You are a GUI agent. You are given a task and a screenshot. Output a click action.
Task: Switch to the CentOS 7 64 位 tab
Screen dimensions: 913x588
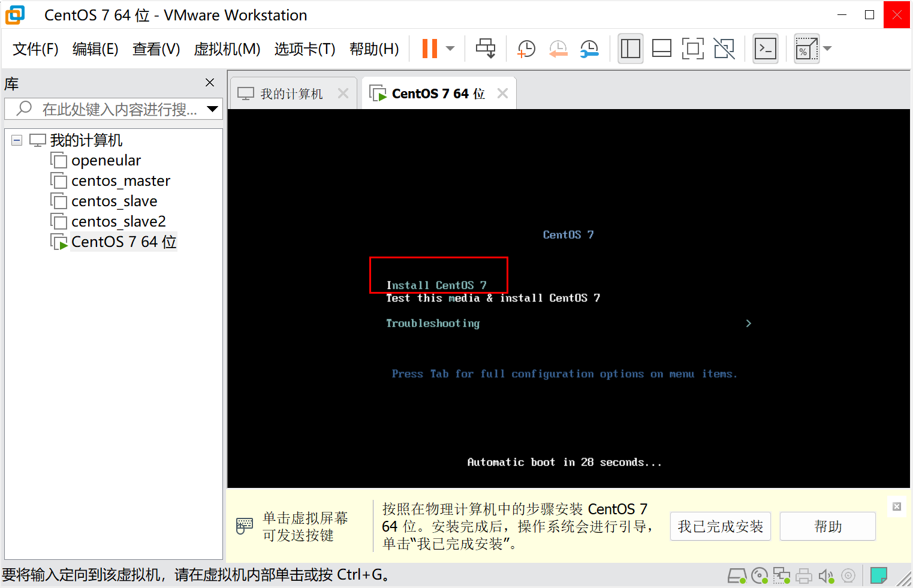[x=438, y=94]
